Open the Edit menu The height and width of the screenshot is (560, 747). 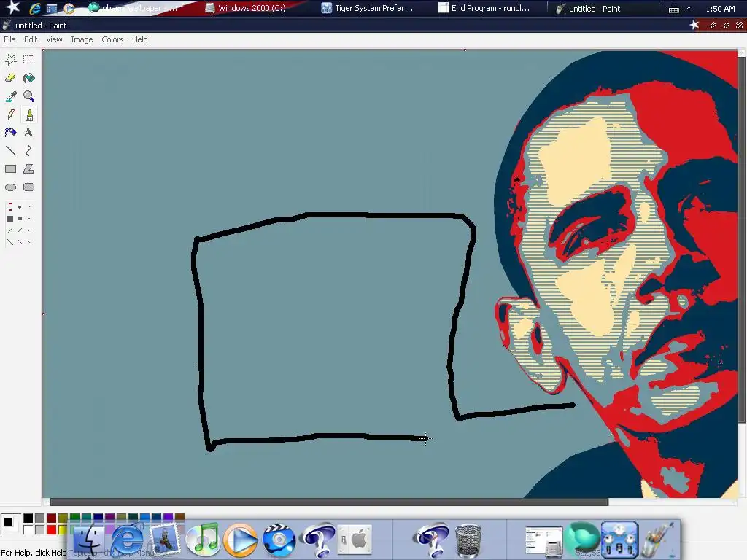coord(31,39)
